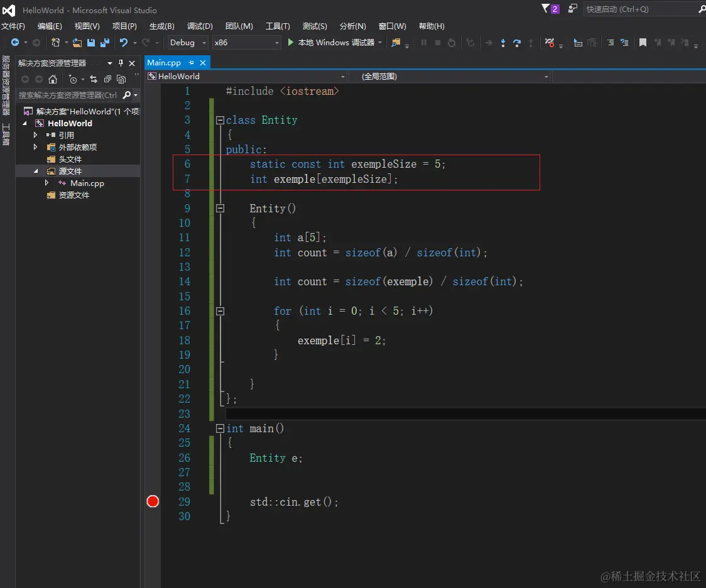Click the breakpoints settings icon in toolbar
The height and width of the screenshot is (588, 706).
[x=550, y=42]
